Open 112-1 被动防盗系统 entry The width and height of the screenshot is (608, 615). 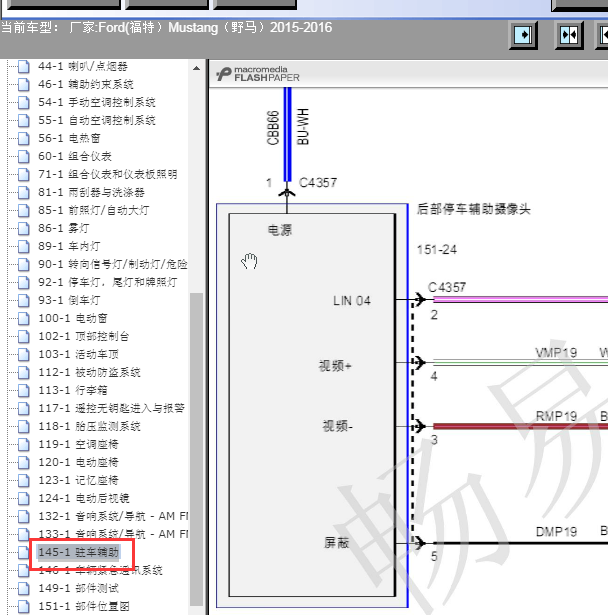[89, 372]
